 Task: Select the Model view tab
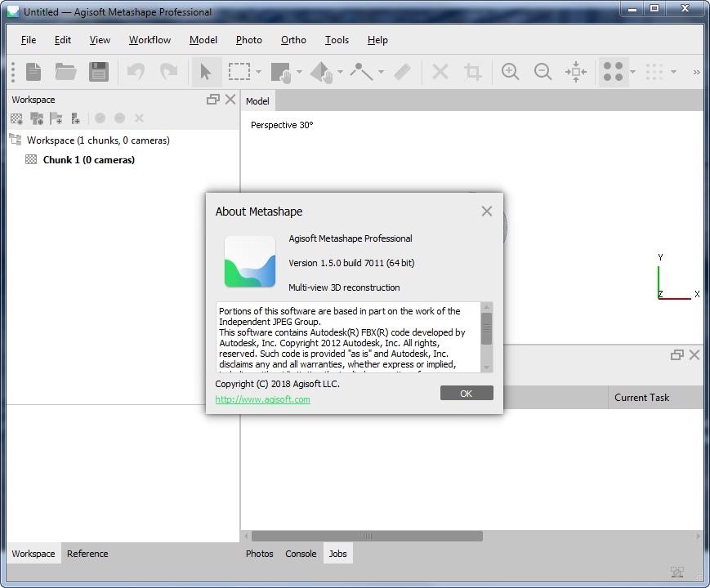click(x=257, y=101)
